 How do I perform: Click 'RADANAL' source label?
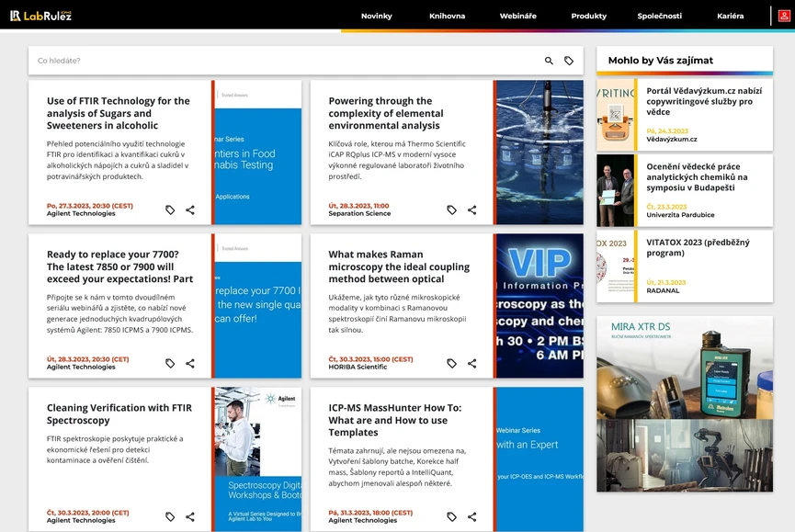(x=663, y=290)
